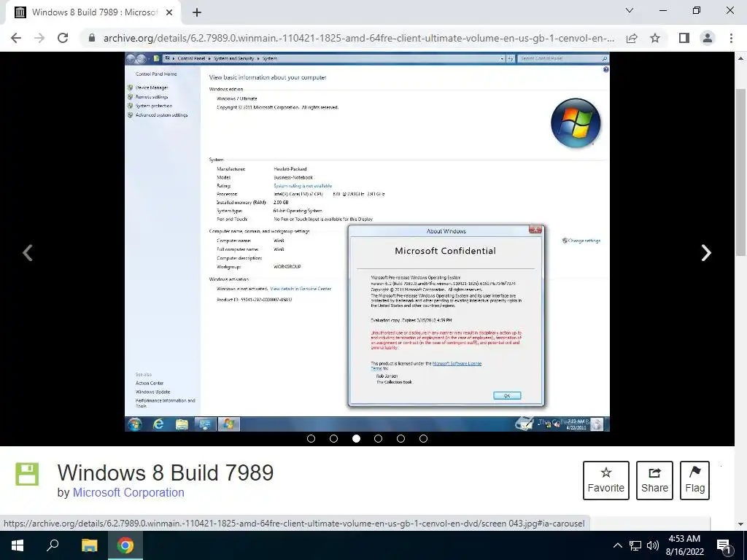Click the network icon in system tray
The height and width of the screenshot is (560, 747).
635,545
